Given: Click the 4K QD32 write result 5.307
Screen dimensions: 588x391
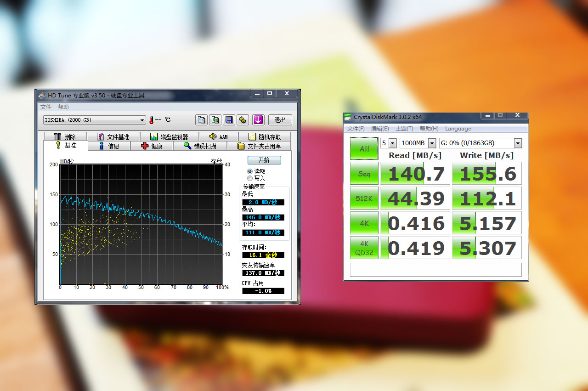Looking at the screenshot, I should tap(487, 248).
